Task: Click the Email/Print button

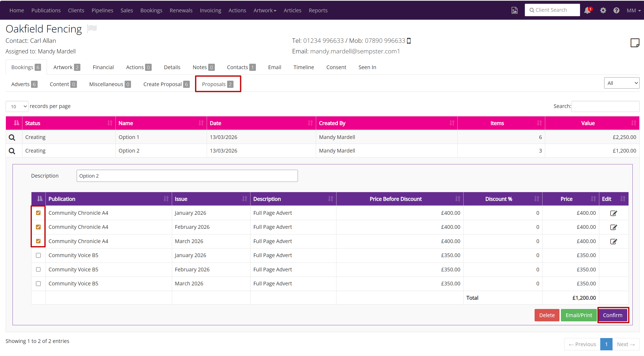Action: tap(579, 315)
